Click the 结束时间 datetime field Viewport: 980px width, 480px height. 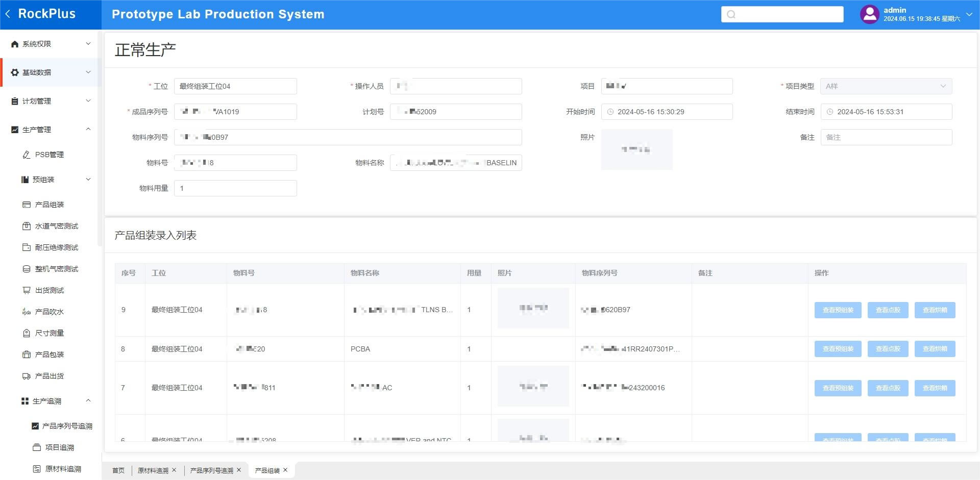(886, 112)
